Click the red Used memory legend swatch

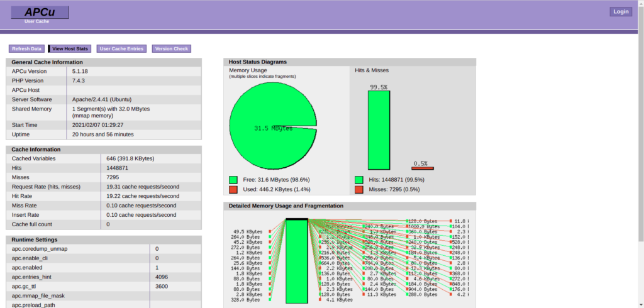click(x=233, y=189)
